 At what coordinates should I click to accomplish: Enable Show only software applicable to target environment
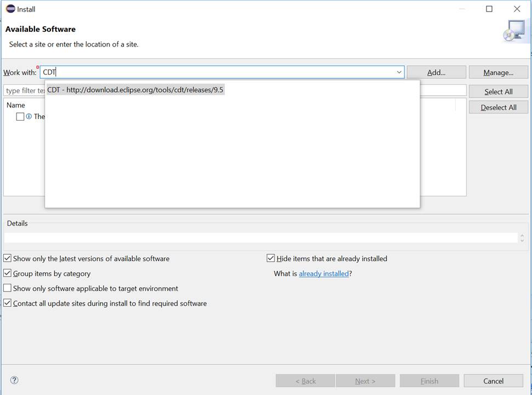tap(7, 288)
